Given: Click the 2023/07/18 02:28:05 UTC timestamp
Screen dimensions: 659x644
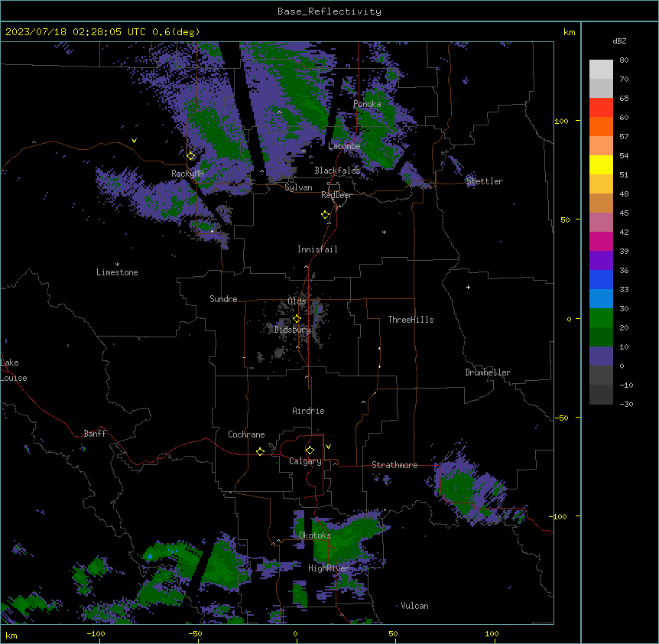Looking at the screenshot, I should click(76, 32).
